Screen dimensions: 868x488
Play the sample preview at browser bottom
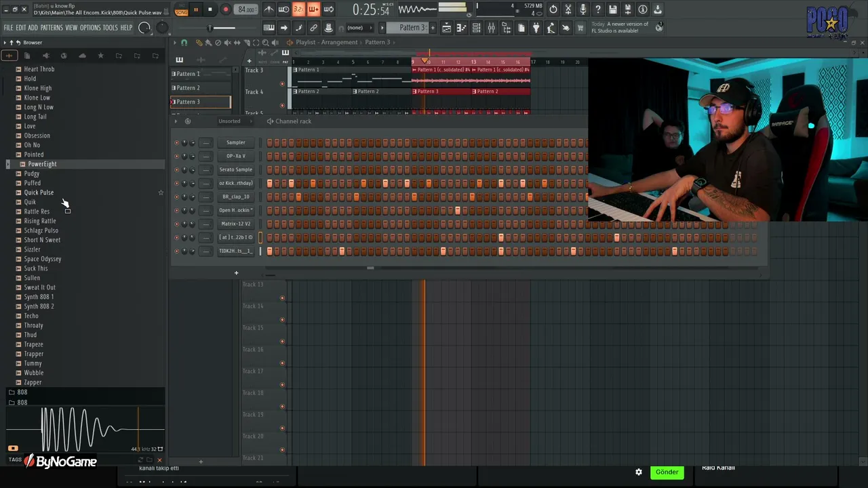[x=13, y=448]
